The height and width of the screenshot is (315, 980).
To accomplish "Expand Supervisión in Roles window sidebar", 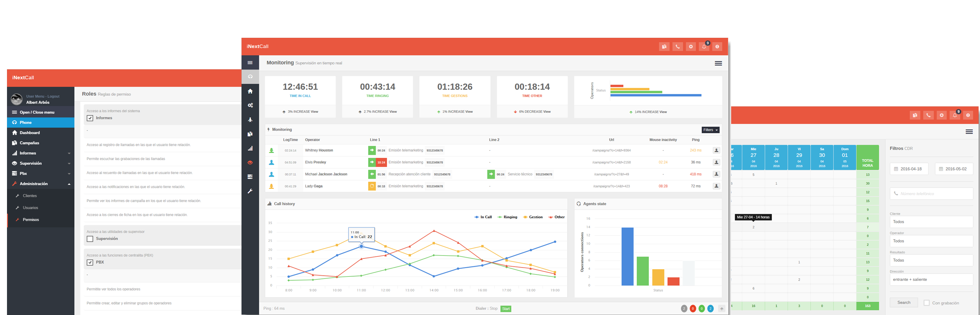I will tap(41, 163).
